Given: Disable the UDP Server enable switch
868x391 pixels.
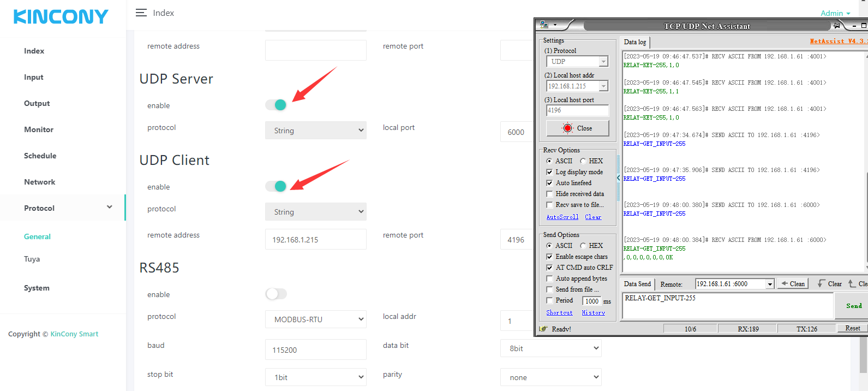Looking at the screenshot, I should click(276, 105).
